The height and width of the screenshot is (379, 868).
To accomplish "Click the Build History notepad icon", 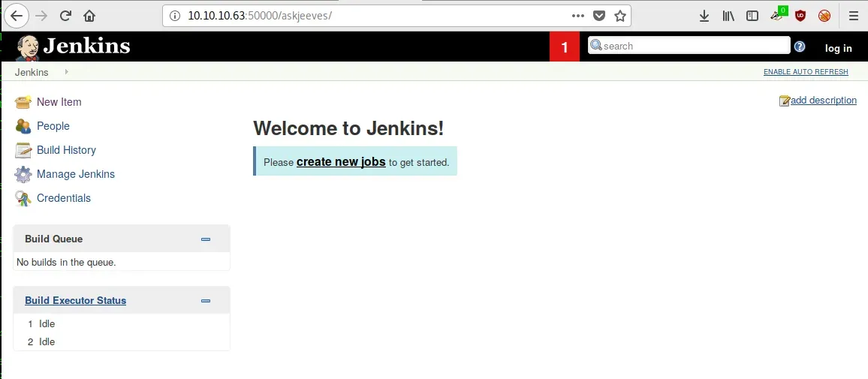I will [23, 150].
